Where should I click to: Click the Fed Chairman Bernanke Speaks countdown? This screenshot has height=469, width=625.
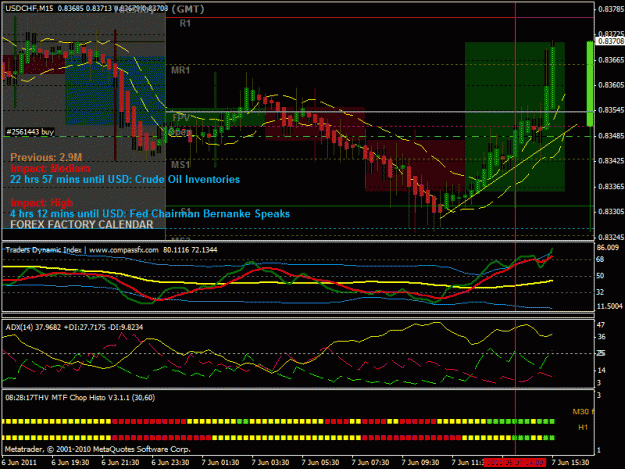pos(150,214)
